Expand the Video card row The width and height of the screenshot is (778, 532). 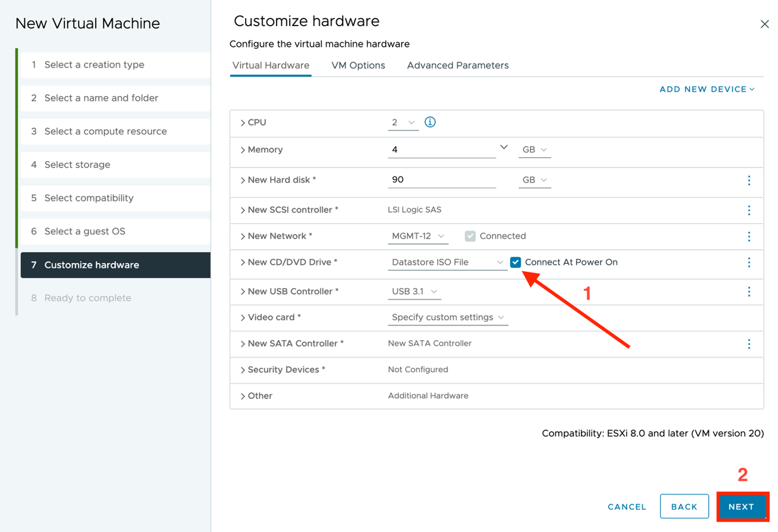pyautogui.click(x=243, y=318)
